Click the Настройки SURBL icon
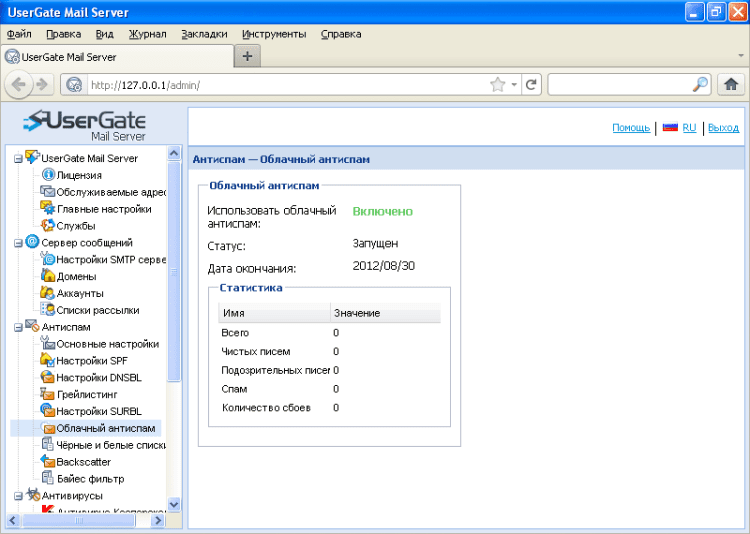The image size is (750, 534). (47, 411)
